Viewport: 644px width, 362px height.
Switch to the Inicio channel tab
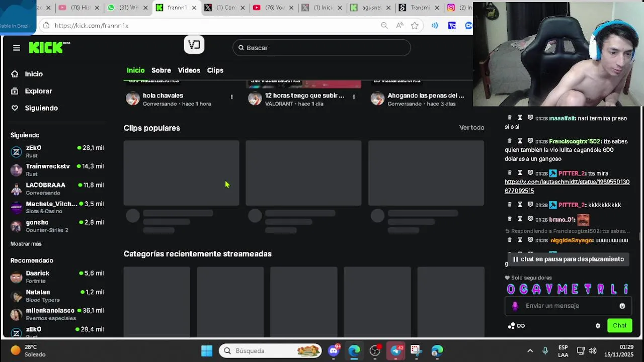[x=135, y=70]
